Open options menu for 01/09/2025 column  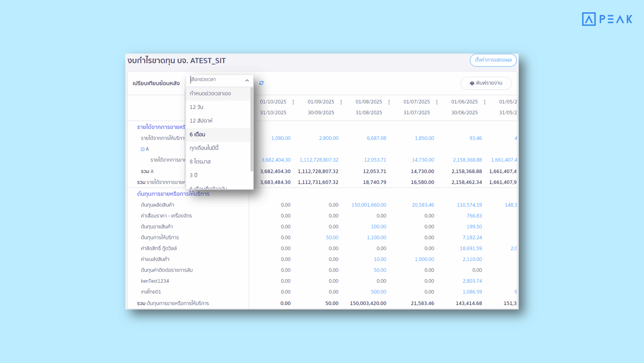[x=341, y=102]
